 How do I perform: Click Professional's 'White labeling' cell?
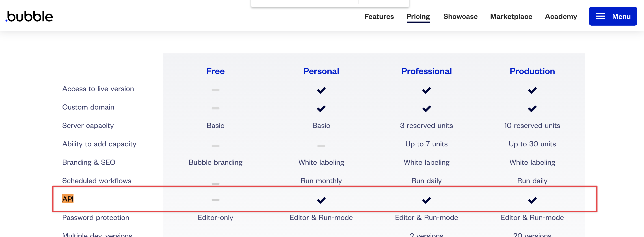click(426, 162)
